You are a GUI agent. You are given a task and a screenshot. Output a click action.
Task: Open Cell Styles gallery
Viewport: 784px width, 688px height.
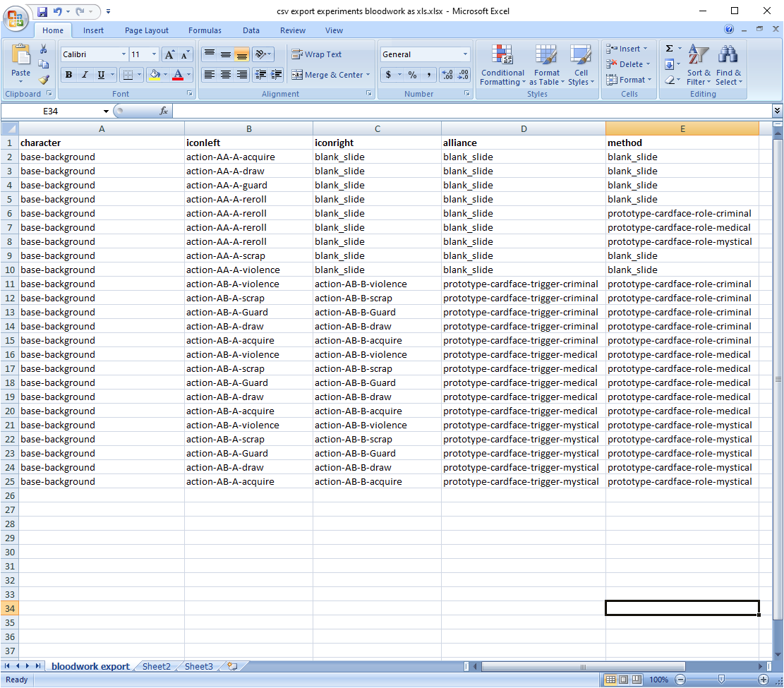click(x=581, y=64)
